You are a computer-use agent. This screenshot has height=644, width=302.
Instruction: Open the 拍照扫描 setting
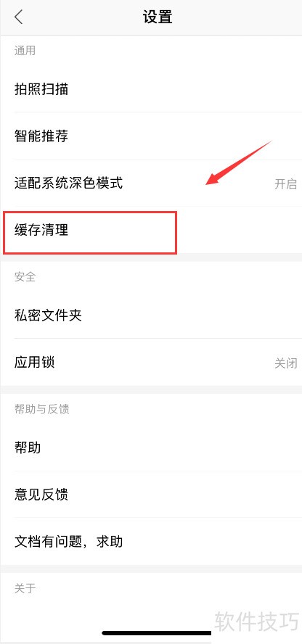[151, 89]
